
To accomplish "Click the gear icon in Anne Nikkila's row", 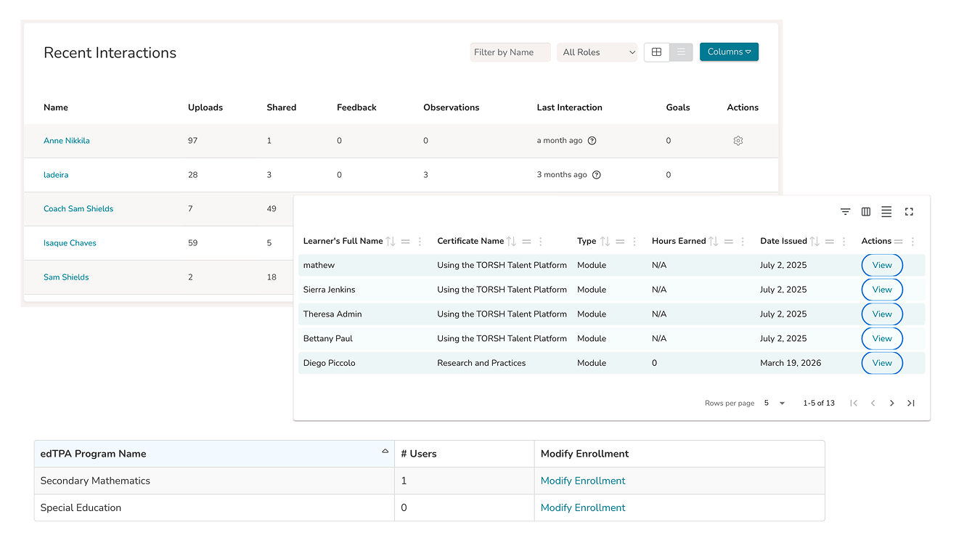I will coord(738,141).
